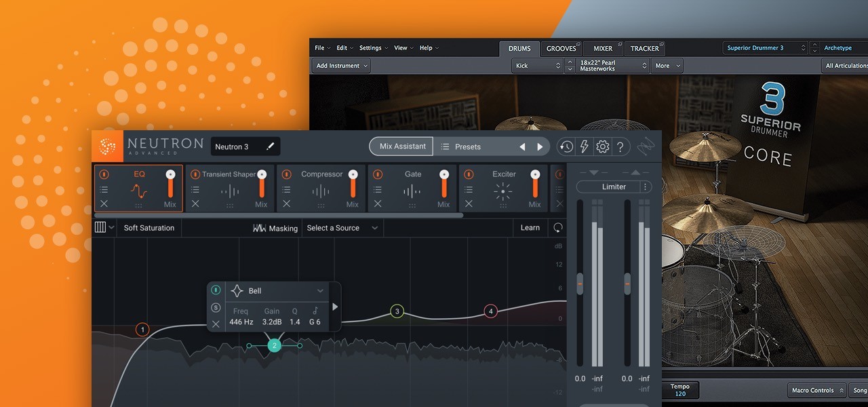
Task: Bypass the Exciter module power button
Action: (469, 174)
